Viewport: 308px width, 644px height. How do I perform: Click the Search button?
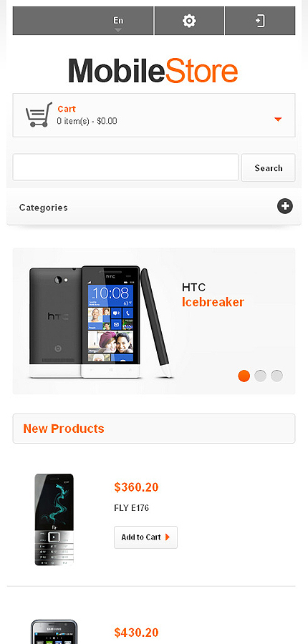[x=268, y=167]
